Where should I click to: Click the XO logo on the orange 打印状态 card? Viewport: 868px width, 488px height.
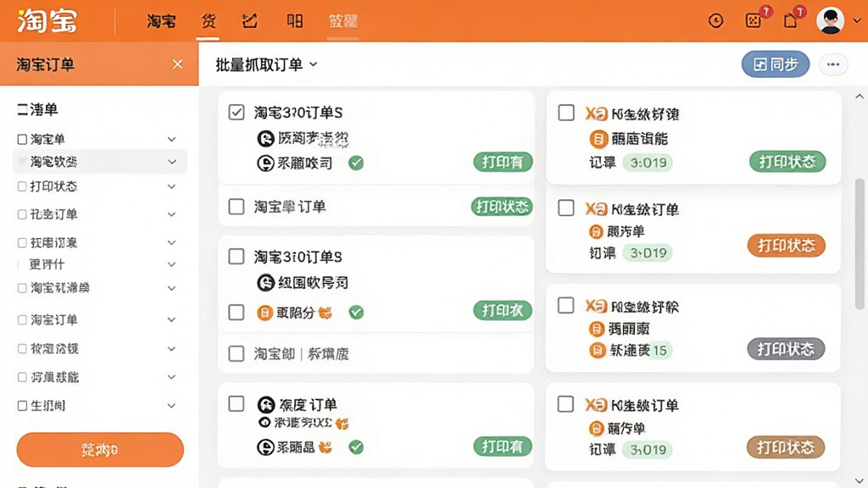596,208
